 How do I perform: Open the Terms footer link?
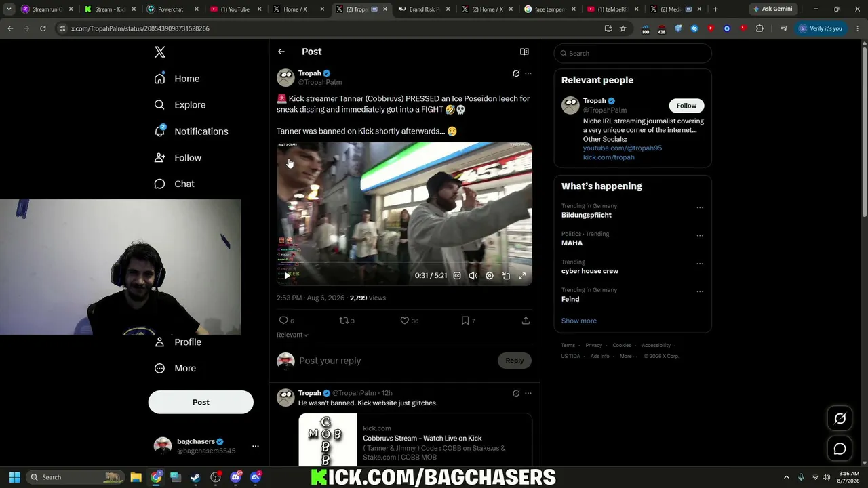pyautogui.click(x=568, y=346)
